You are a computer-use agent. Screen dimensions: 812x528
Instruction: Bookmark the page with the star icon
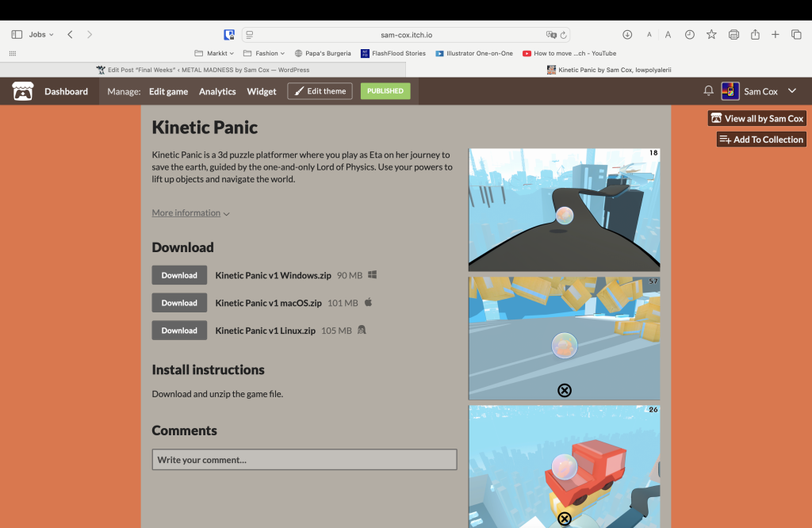711,35
